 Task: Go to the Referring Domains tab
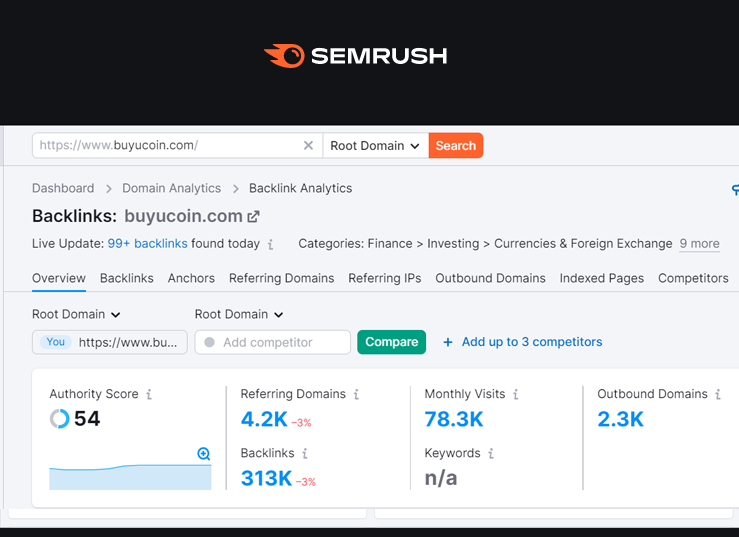pyautogui.click(x=281, y=278)
